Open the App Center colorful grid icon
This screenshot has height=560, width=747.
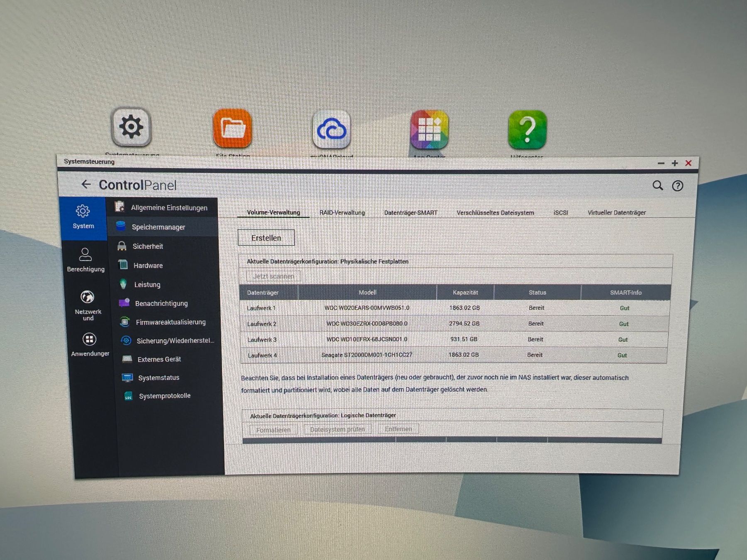tap(430, 129)
